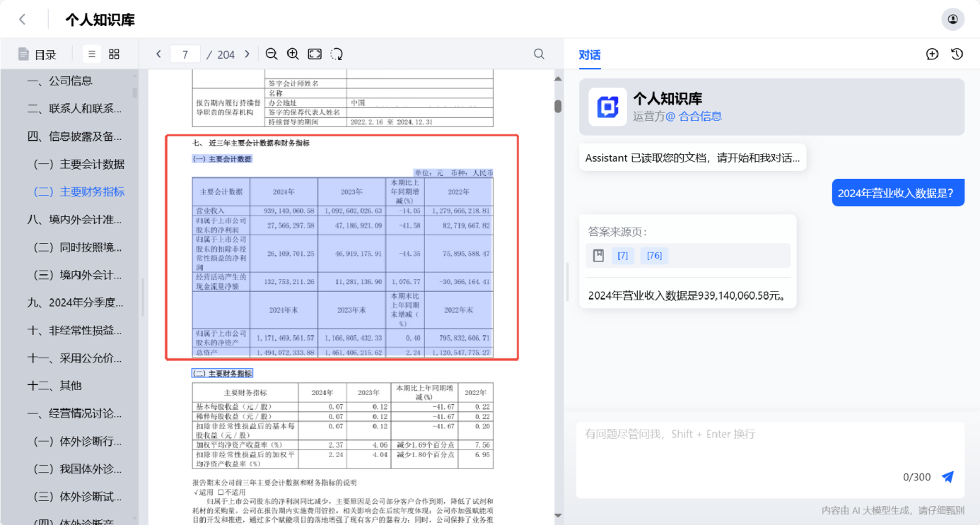Go to the previous page with the chevron
The height and width of the screenshot is (525, 980).
click(x=158, y=54)
